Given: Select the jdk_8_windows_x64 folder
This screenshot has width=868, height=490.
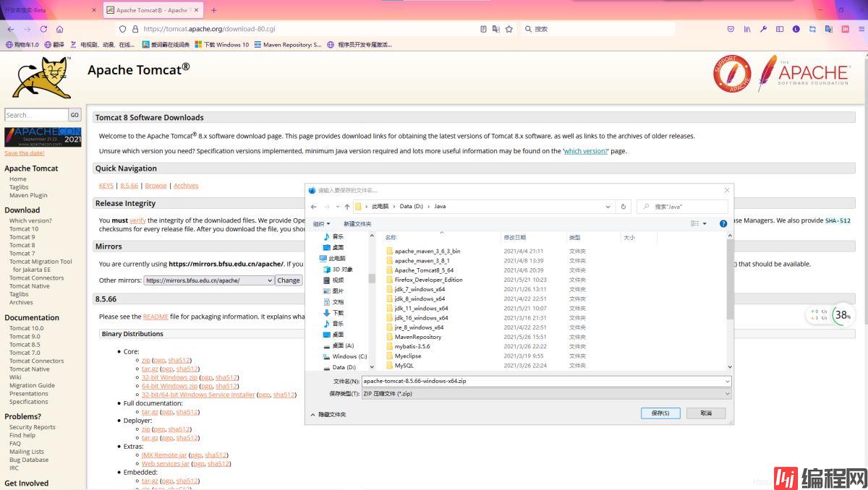Looking at the screenshot, I should click(420, 298).
